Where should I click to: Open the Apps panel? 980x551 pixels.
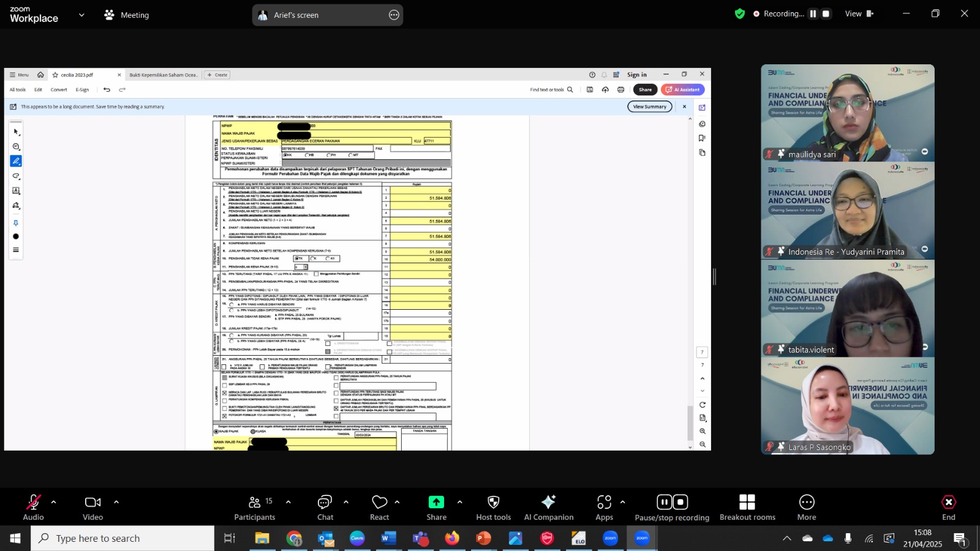coord(604,508)
